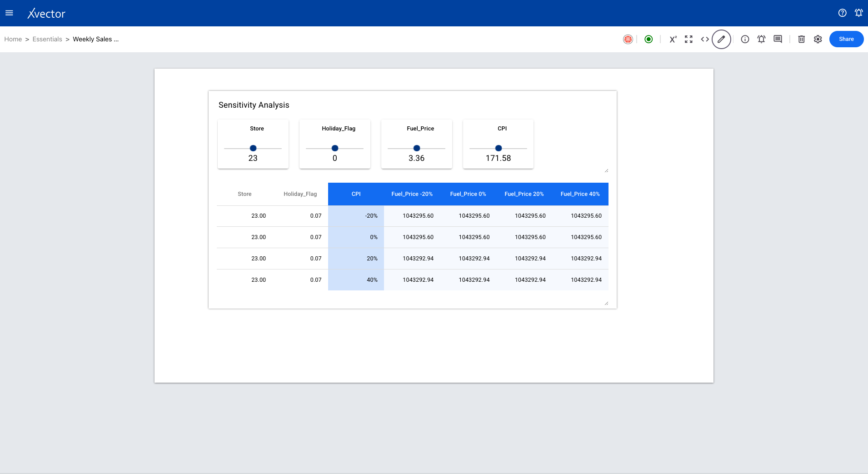The image size is (868, 474).
Task: Click the Fuel_Price -20% column header
Action: coord(412,194)
